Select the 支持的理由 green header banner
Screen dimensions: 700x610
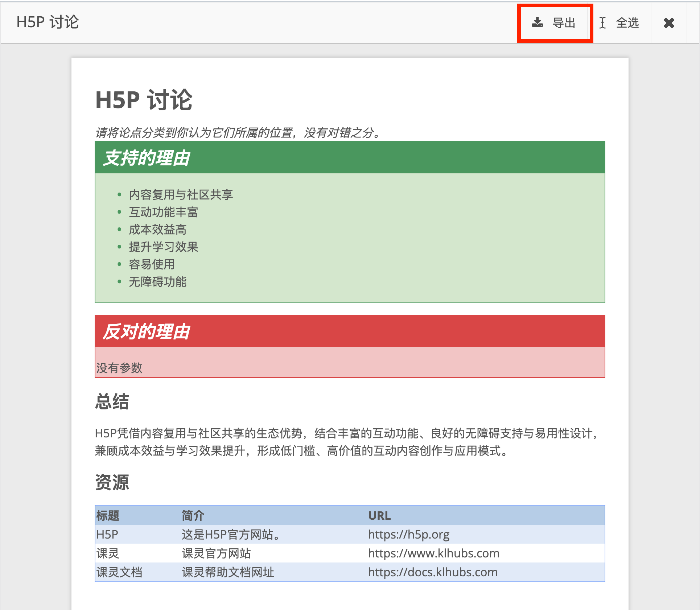click(x=148, y=157)
